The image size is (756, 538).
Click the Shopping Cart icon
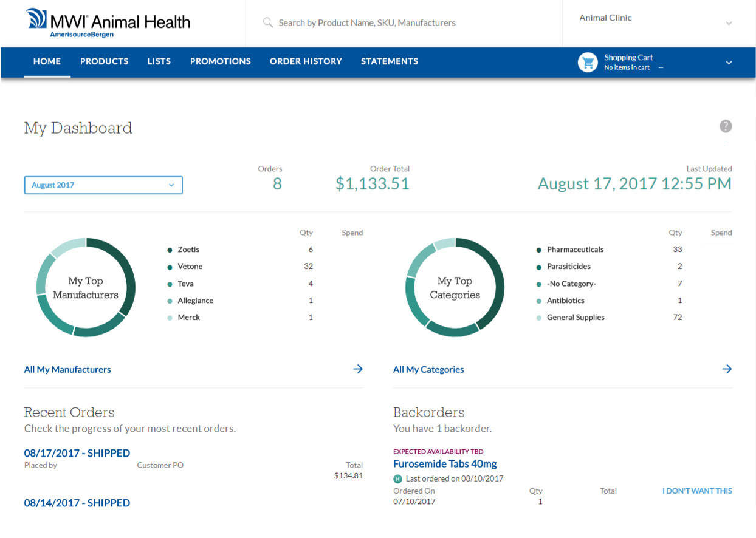point(587,62)
